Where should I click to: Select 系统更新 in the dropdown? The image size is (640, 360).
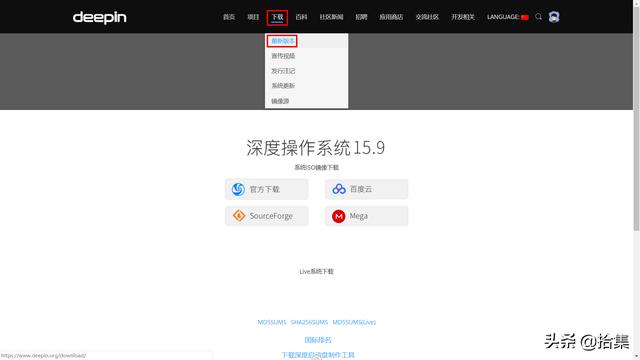click(307, 86)
